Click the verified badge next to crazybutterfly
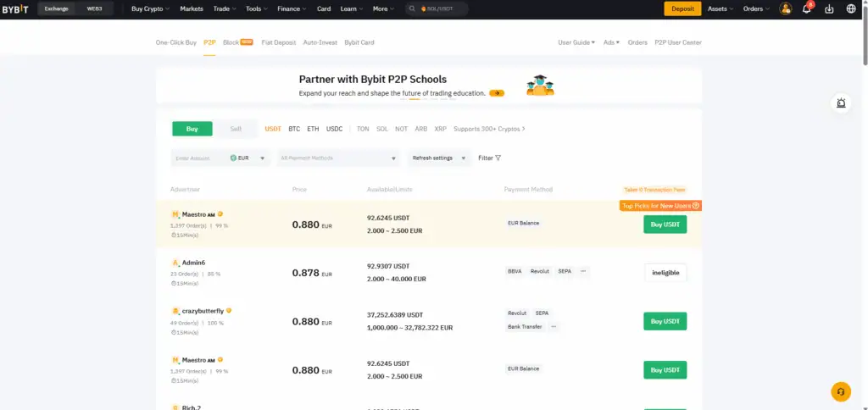Screen dimensions: 868x410 229,311
